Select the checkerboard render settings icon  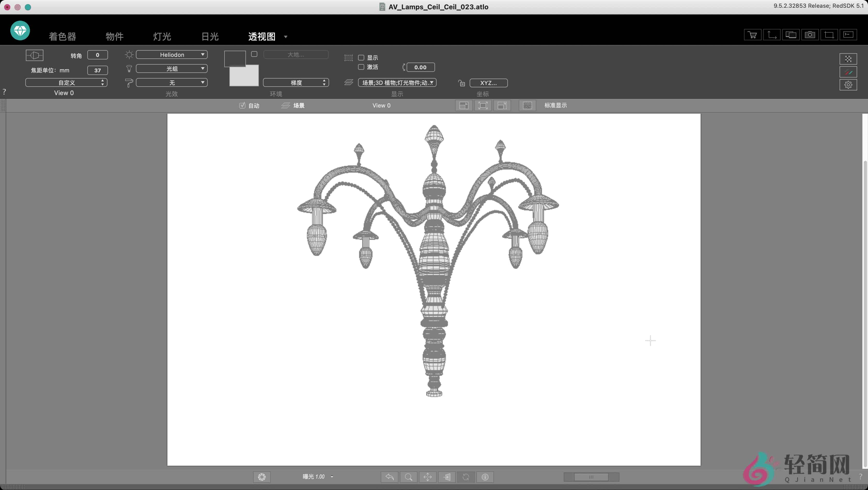point(849,58)
